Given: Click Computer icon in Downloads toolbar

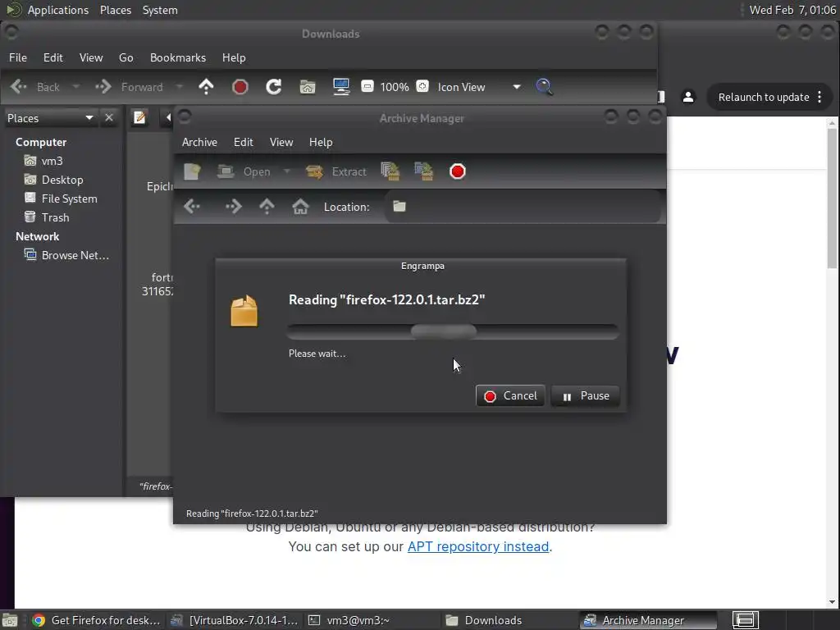Looking at the screenshot, I should pos(341,87).
